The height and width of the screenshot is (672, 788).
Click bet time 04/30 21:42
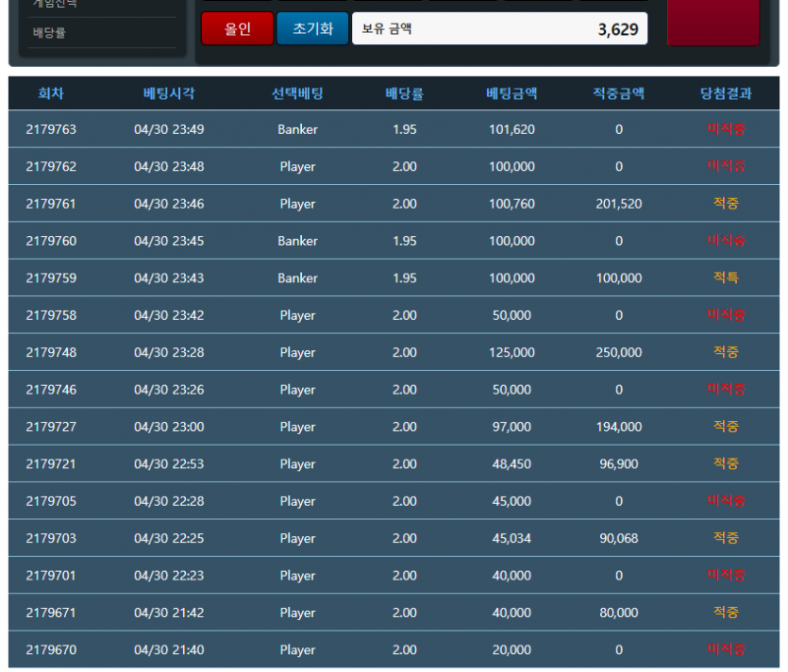(169, 613)
